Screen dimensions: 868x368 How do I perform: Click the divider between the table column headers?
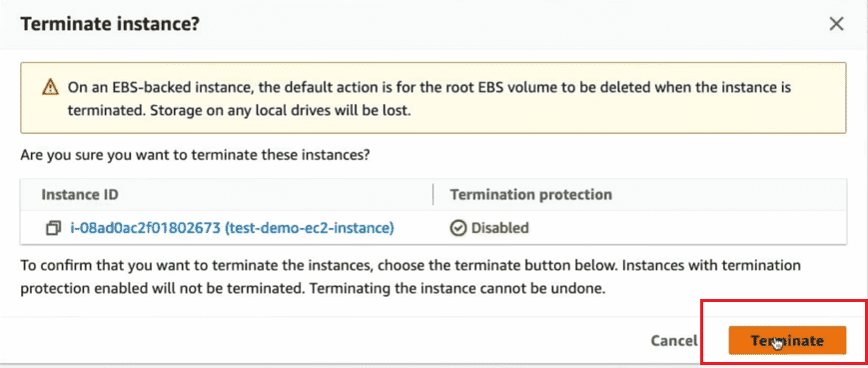pos(433,195)
